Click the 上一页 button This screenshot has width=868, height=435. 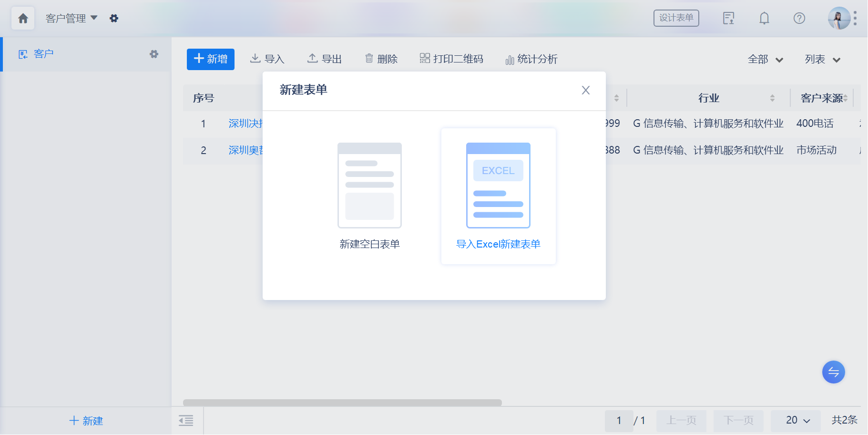[681, 421]
